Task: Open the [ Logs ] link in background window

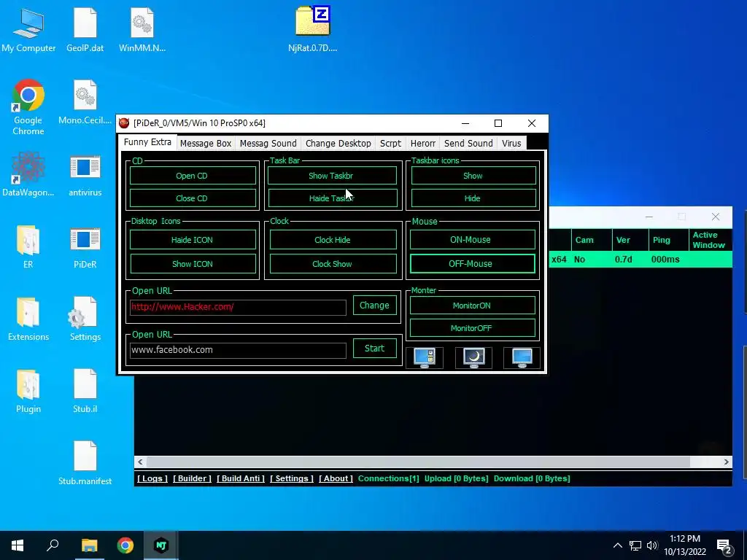Action: pyautogui.click(x=152, y=478)
